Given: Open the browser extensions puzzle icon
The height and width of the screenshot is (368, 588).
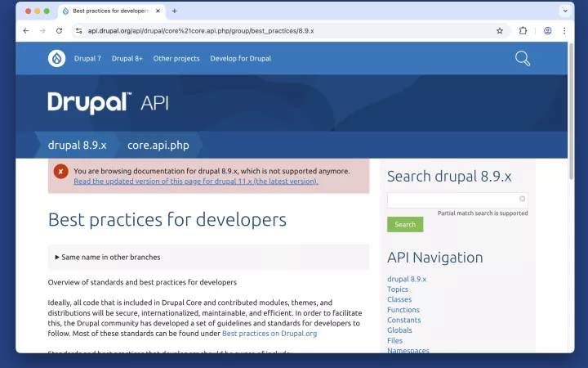Looking at the screenshot, I should coord(523,31).
